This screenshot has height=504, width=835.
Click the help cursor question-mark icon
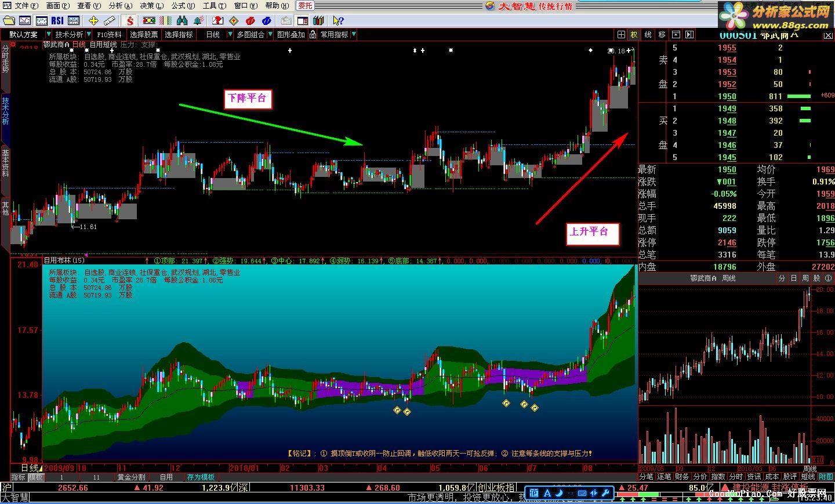[337, 21]
